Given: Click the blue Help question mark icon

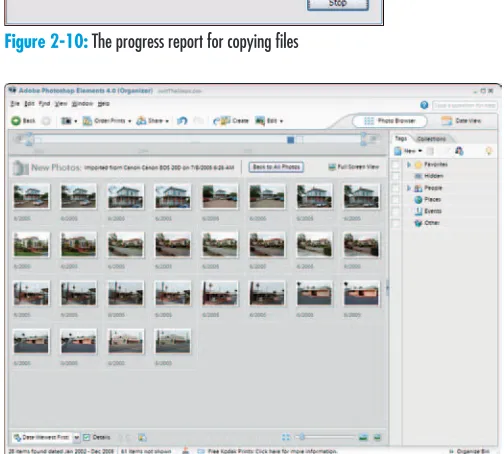Looking at the screenshot, I should [424, 105].
